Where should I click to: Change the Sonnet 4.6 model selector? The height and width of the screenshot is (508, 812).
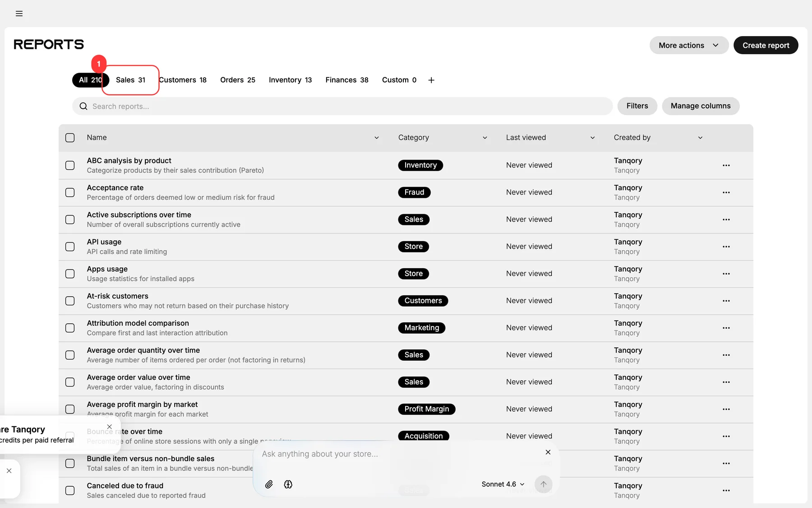coord(503,484)
